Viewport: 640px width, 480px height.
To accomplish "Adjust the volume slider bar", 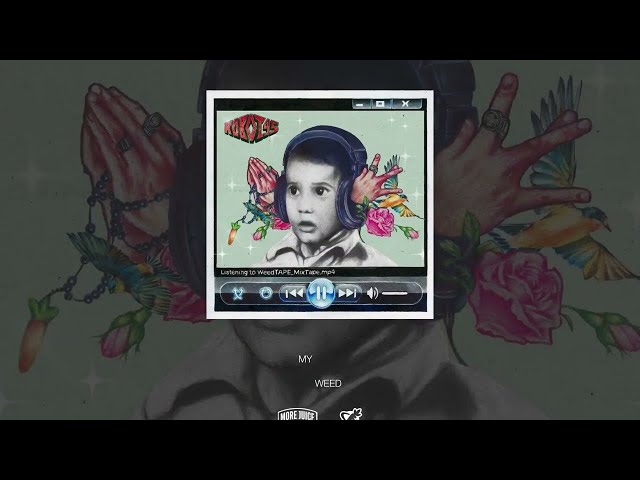I will pos(395,293).
